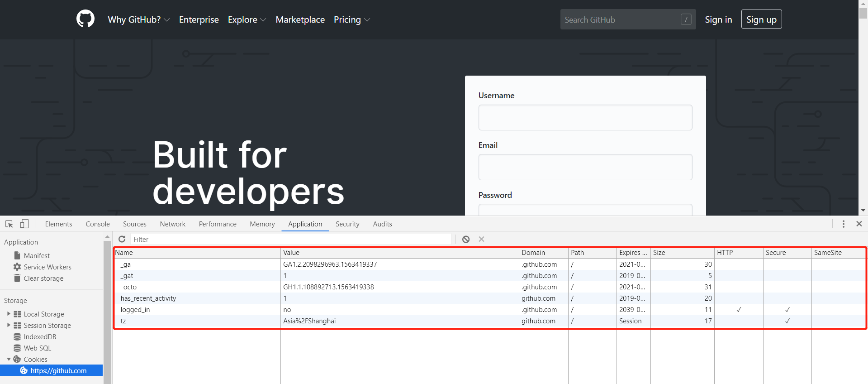Open DevTools three-dot customize menu

click(x=844, y=224)
